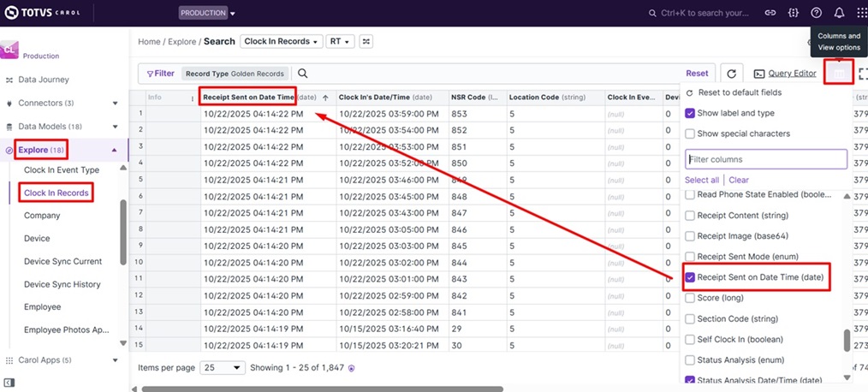Open Items per page dropdown
This screenshot has height=392, width=868.
tap(222, 368)
